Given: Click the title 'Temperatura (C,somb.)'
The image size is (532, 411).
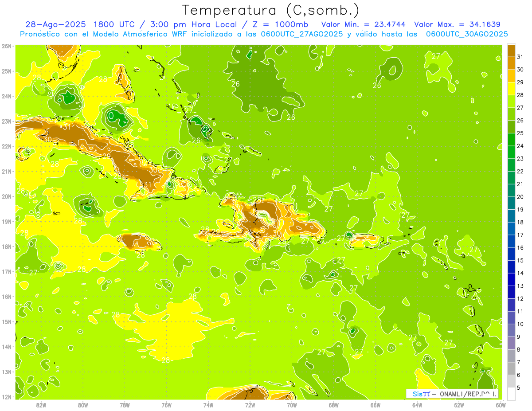Looking at the screenshot, I should (x=271, y=10).
